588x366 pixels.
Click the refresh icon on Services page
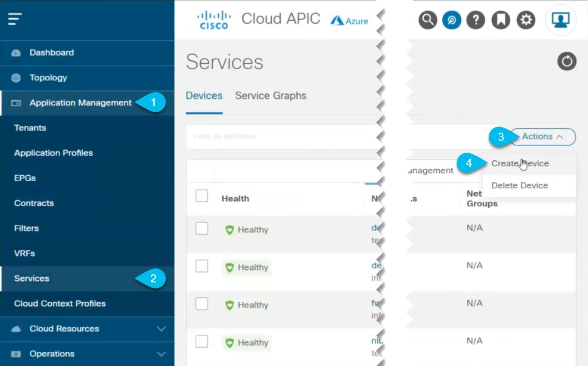566,61
